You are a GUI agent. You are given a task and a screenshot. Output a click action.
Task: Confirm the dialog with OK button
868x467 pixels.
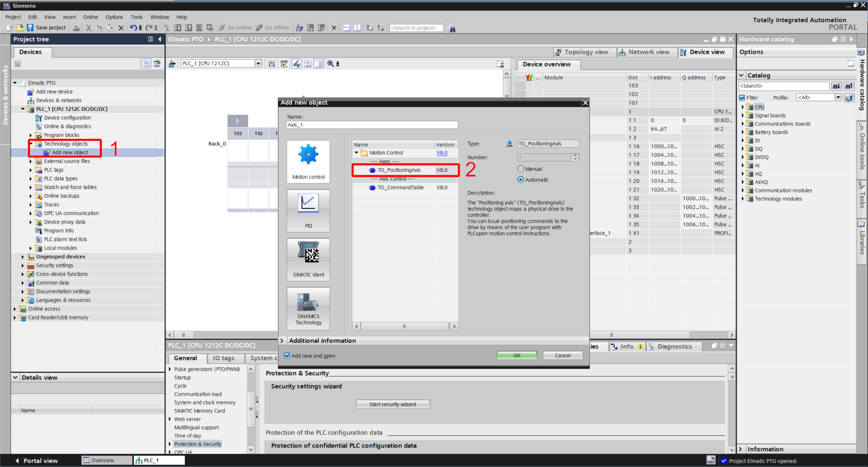pos(517,356)
